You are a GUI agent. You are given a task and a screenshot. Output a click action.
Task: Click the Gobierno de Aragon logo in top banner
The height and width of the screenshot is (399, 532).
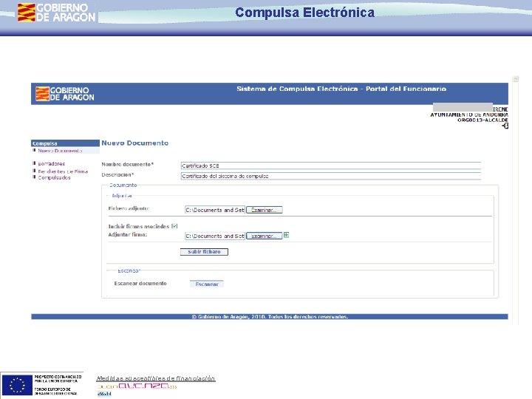click(x=57, y=13)
